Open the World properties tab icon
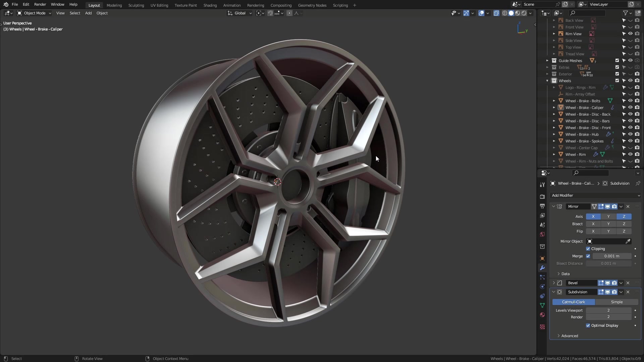 [542, 234]
